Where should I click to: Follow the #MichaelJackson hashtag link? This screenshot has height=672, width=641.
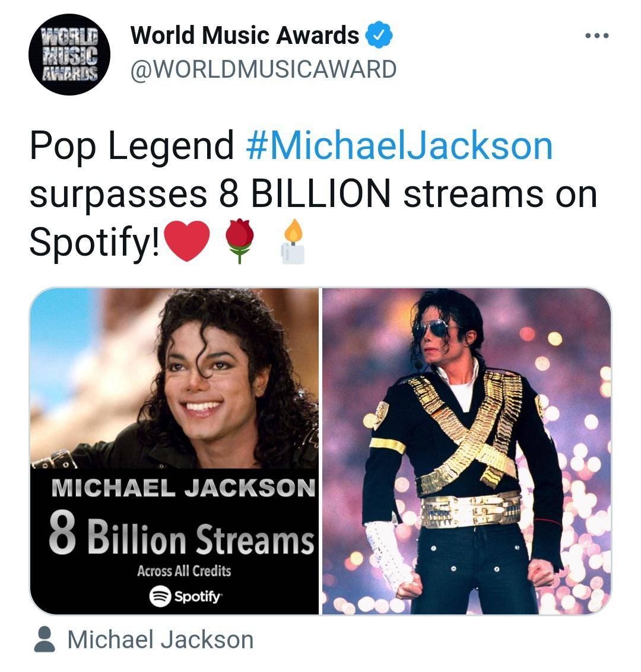pyautogui.click(x=399, y=146)
